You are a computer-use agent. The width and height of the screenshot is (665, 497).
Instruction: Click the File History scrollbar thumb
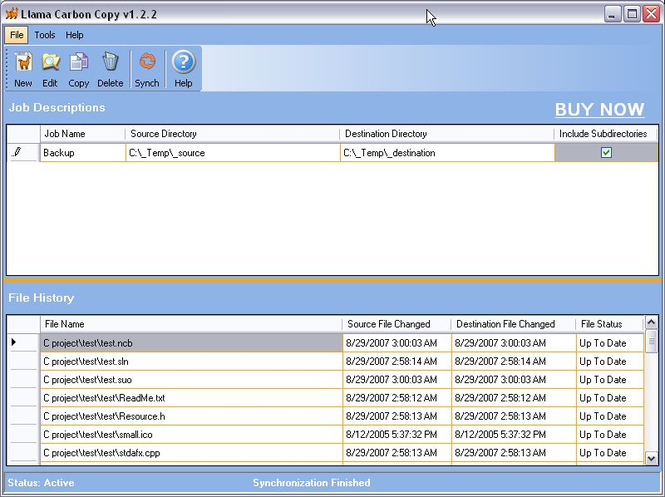click(651, 341)
